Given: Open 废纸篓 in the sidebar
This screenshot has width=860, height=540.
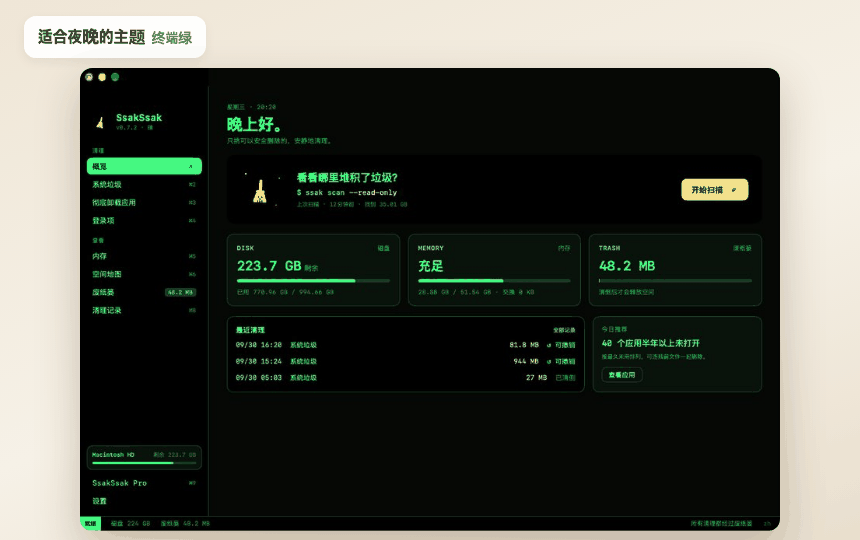Looking at the screenshot, I should click(144, 292).
